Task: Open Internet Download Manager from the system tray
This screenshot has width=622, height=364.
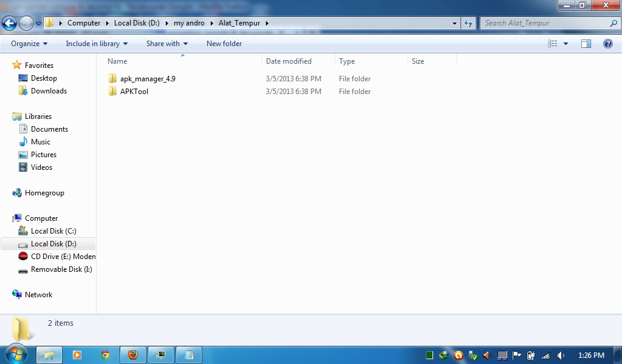Action: click(443, 355)
